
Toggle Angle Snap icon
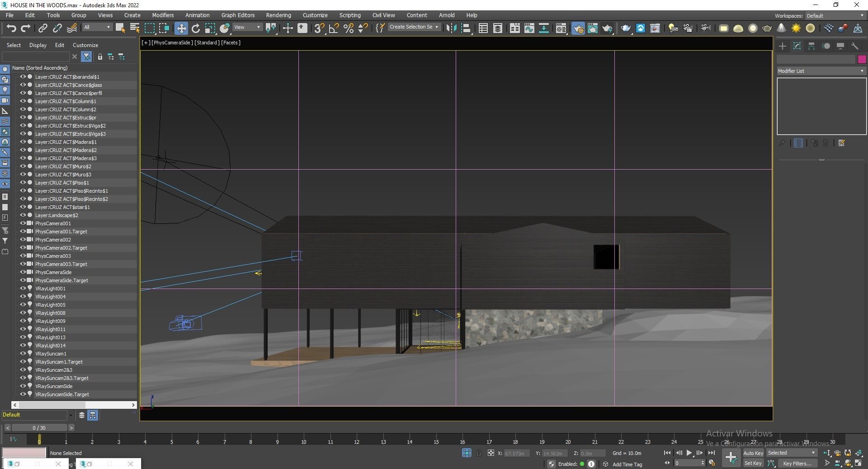click(x=334, y=28)
